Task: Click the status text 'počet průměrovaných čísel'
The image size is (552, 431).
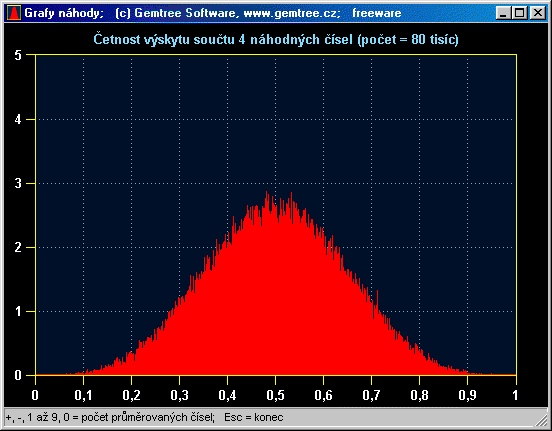Action: pos(148,418)
